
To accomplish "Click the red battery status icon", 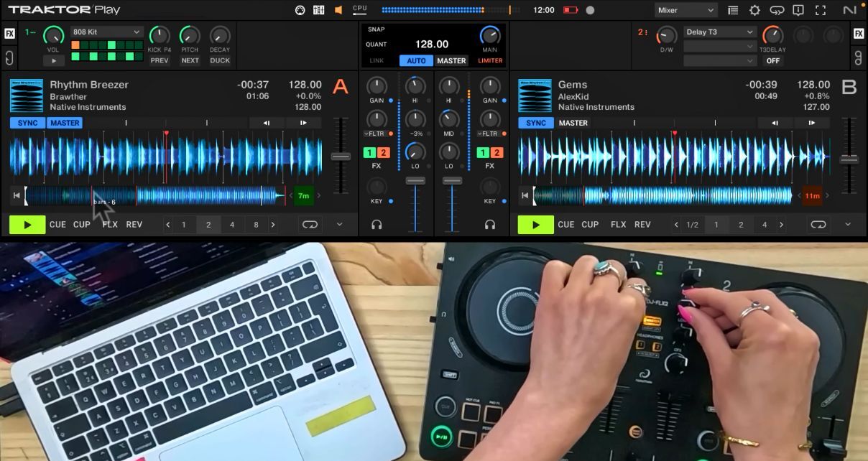I will click(x=571, y=10).
